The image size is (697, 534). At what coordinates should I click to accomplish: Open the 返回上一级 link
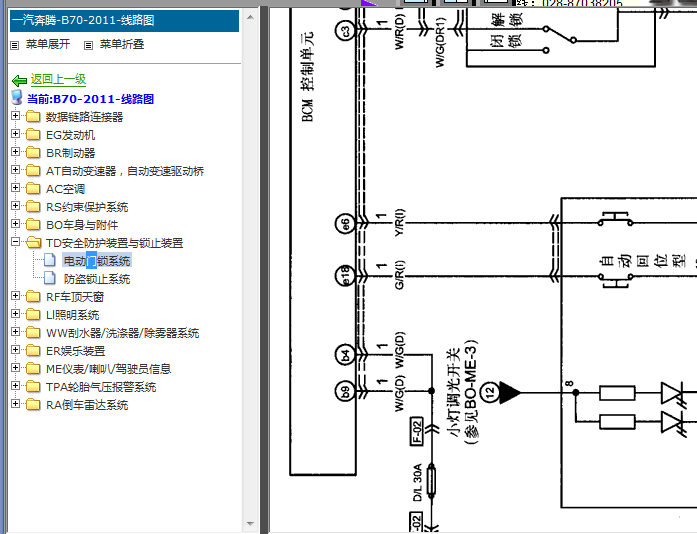coord(58,80)
